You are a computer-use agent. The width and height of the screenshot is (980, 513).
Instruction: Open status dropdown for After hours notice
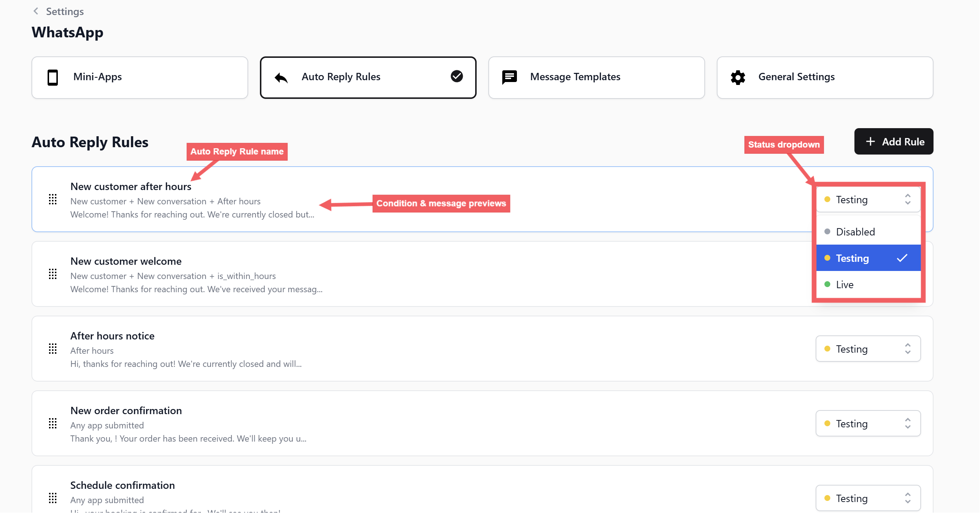[x=868, y=349]
